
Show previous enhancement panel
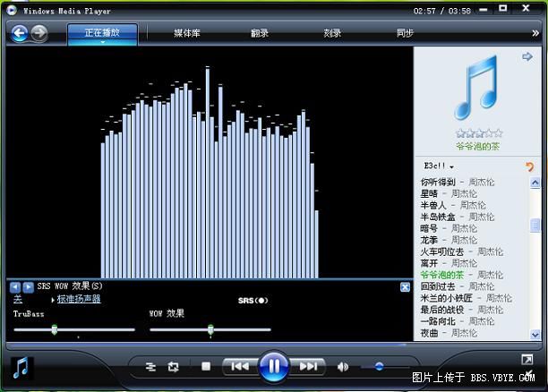[x=15, y=287]
